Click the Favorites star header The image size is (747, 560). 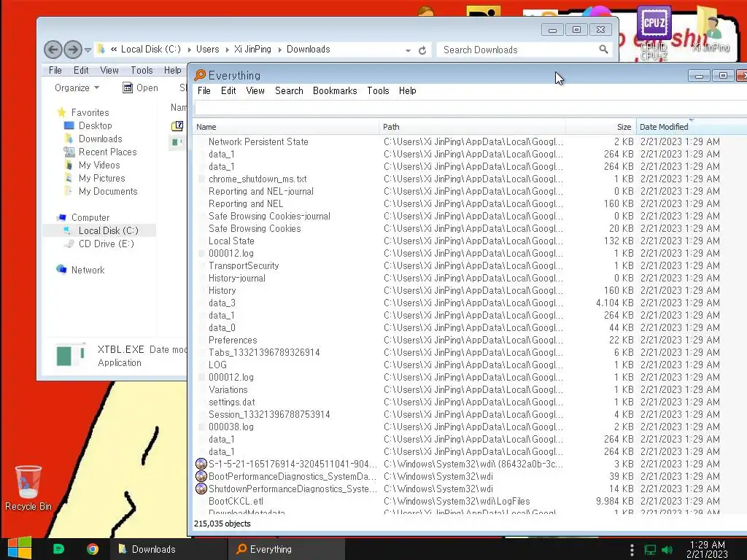(61, 112)
